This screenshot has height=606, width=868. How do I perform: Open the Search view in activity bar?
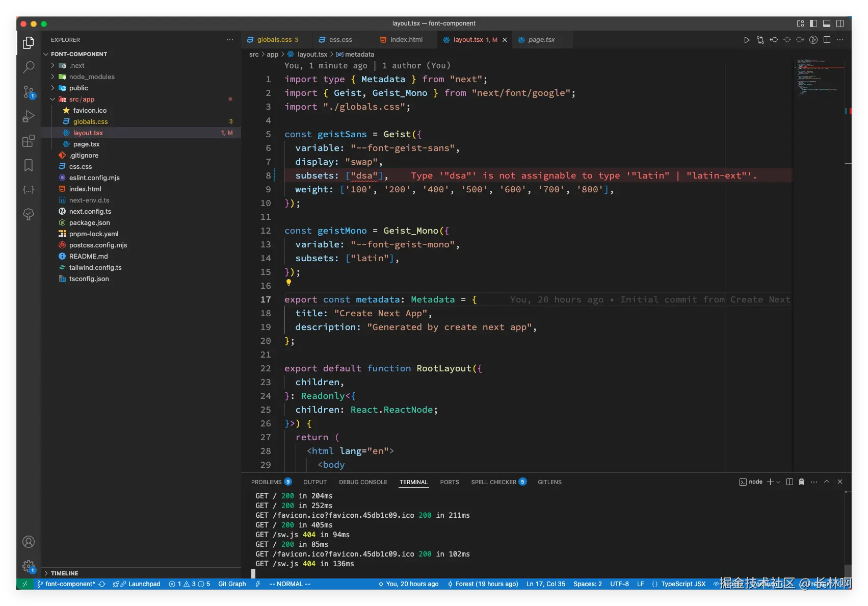(x=29, y=67)
